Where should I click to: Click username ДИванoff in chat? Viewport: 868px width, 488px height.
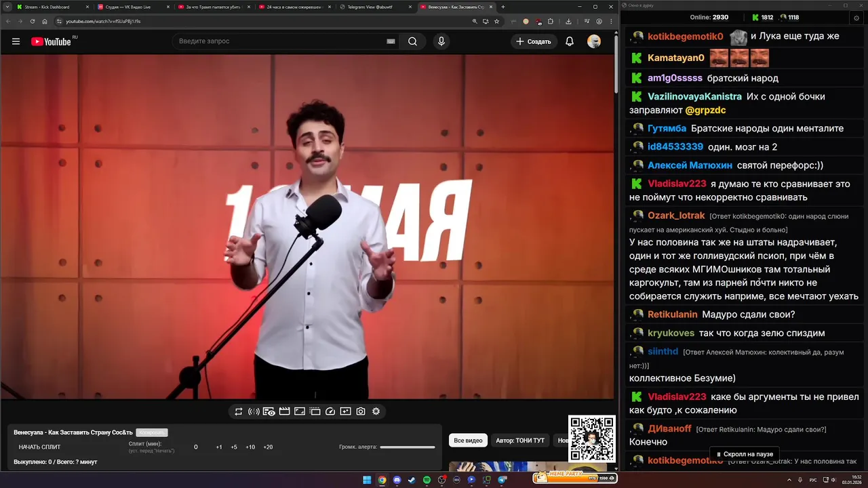pyautogui.click(x=669, y=428)
